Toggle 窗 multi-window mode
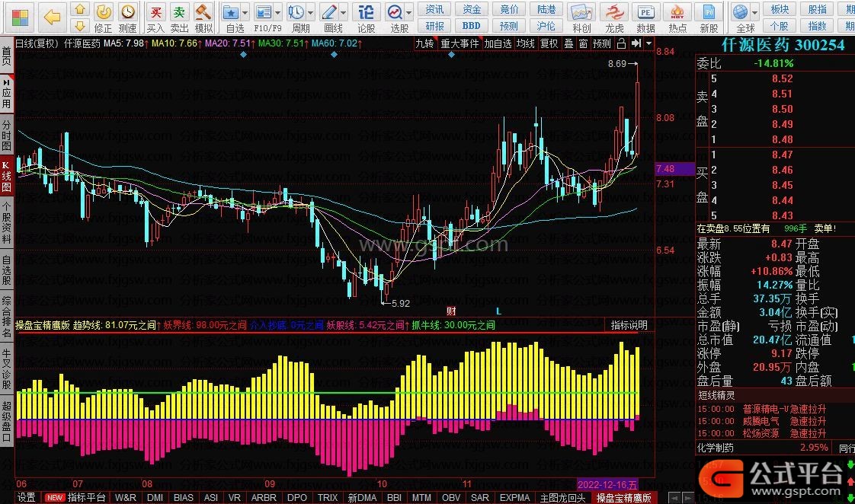Screen dimensions: 855x504 pos(584,43)
